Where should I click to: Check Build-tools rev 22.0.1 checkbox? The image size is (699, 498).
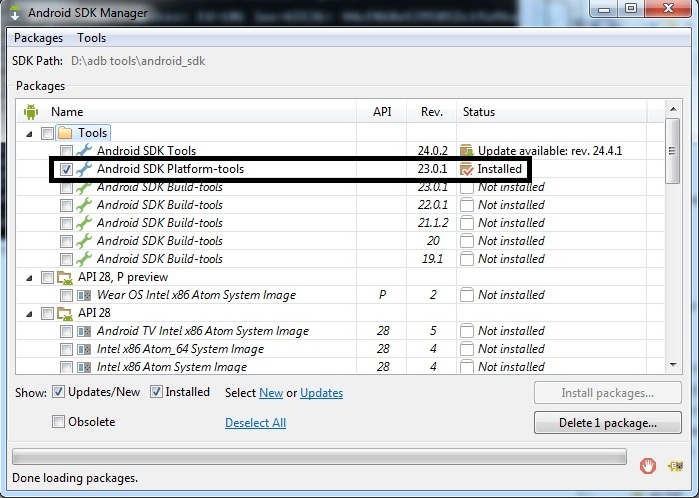coord(66,205)
